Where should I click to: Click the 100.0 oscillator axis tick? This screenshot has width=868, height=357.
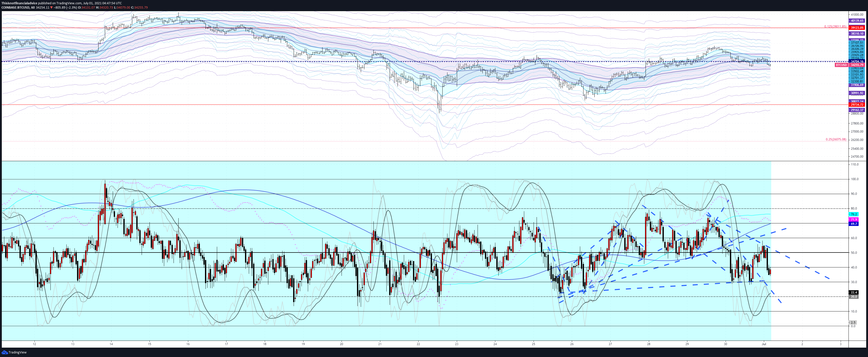(x=855, y=179)
